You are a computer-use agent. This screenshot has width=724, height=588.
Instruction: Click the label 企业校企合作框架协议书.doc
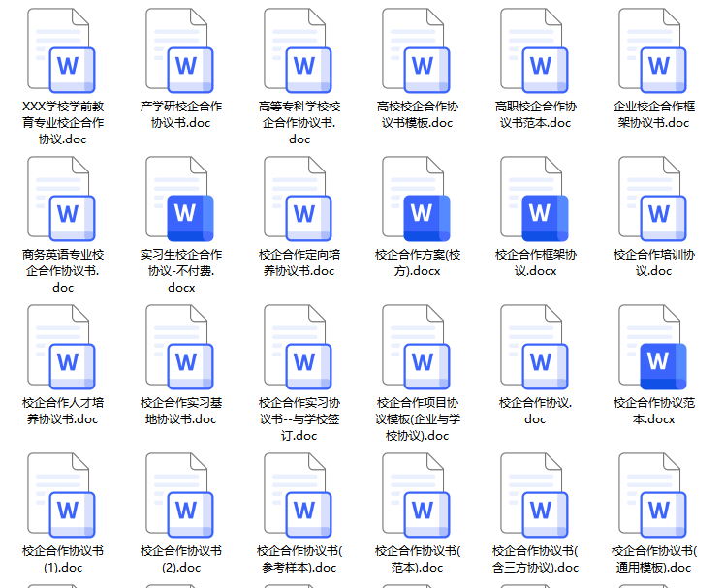(654, 114)
